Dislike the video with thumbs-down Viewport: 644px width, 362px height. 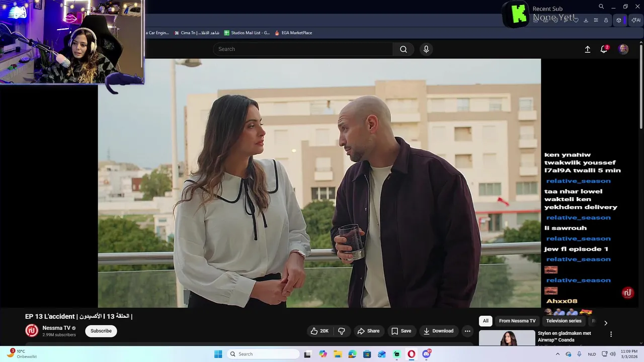pos(342,331)
